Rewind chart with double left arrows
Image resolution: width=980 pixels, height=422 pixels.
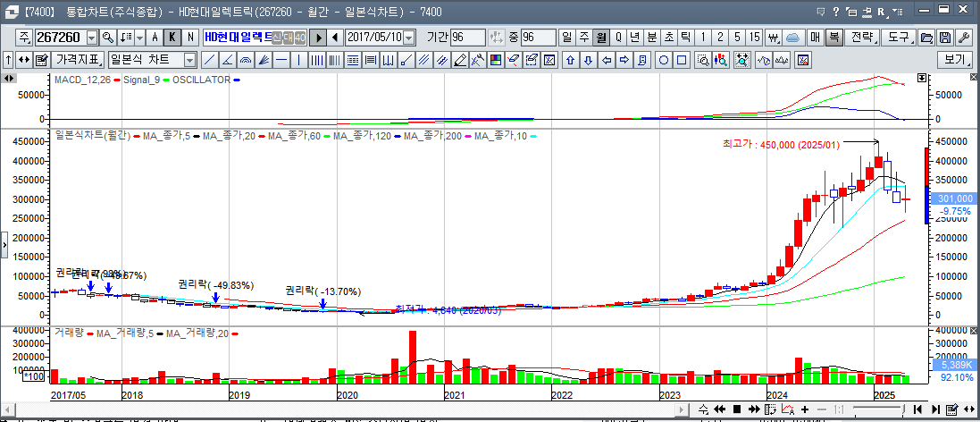(720, 409)
